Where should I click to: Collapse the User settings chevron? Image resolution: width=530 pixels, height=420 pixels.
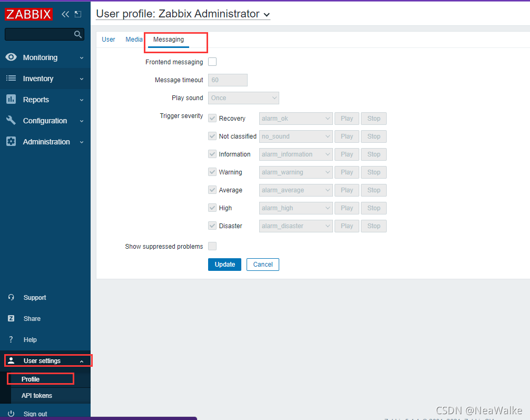[x=82, y=362]
